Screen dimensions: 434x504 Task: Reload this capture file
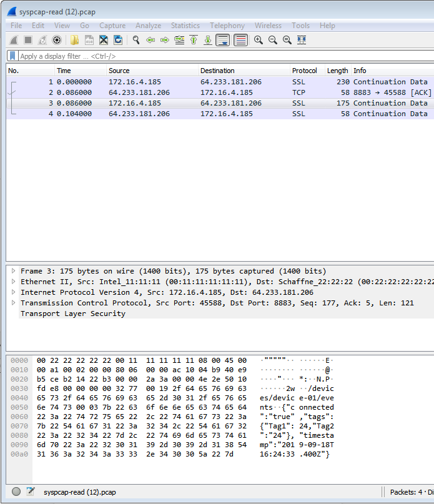coord(118,40)
